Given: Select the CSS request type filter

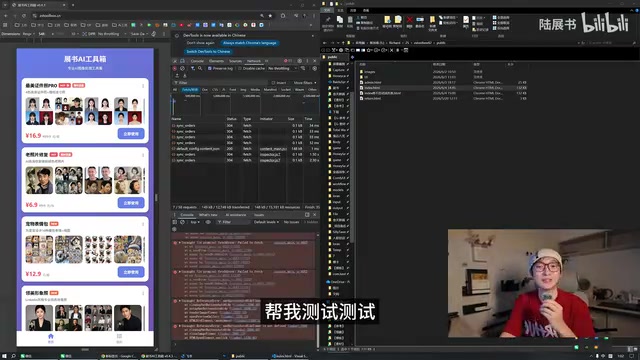Looking at the screenshot, I should 215,90.
